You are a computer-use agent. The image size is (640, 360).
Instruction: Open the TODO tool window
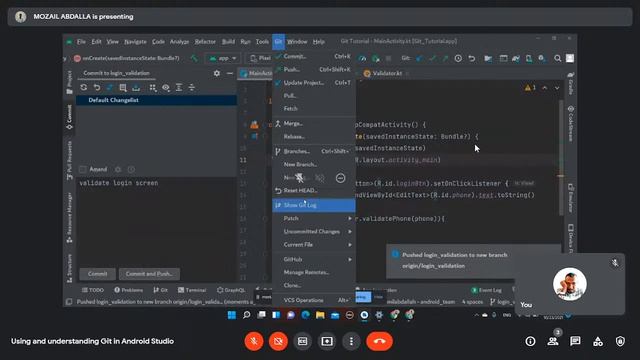click(x=93, y=290)
